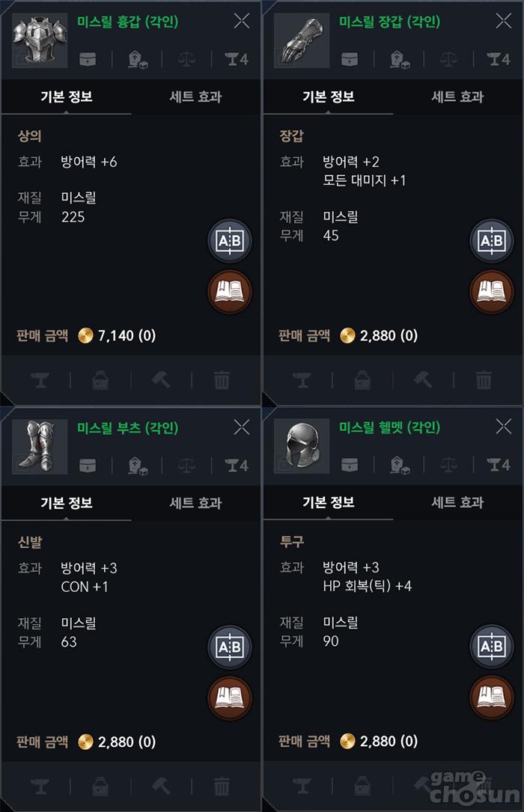Click the potion jar icon in 미스릴 흉갑 panel
The width and height of the screenshot is (524, 812).
(100, 379)
